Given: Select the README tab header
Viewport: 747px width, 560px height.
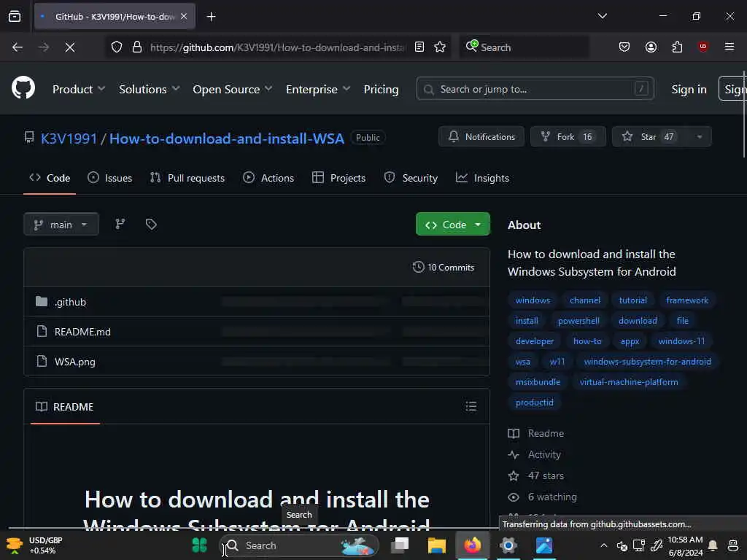Looking at the screenshot, I should click(65, 407).
